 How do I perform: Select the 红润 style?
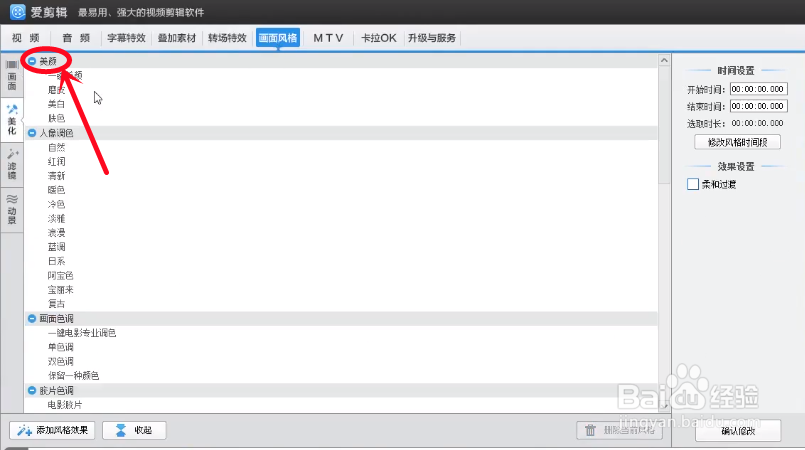pos(56,162)
